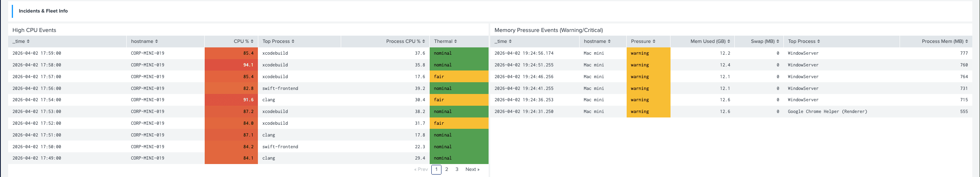980x177 pixels.
Task: Click the 94.1 CPU % cell
Action: [231, 65]
